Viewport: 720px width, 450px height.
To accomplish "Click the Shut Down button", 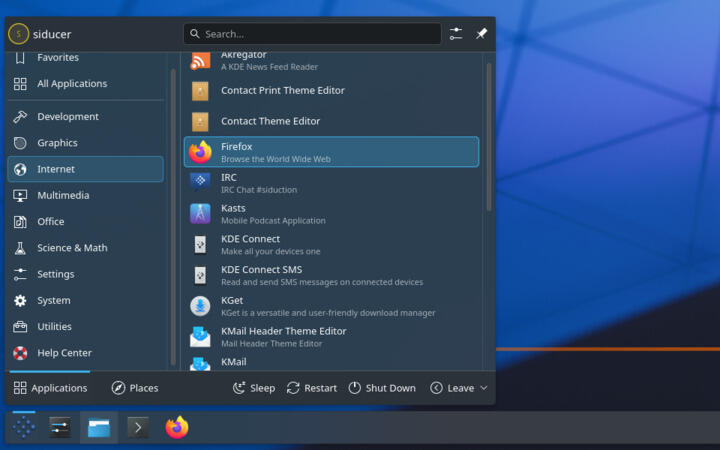I will pos(382,388).
